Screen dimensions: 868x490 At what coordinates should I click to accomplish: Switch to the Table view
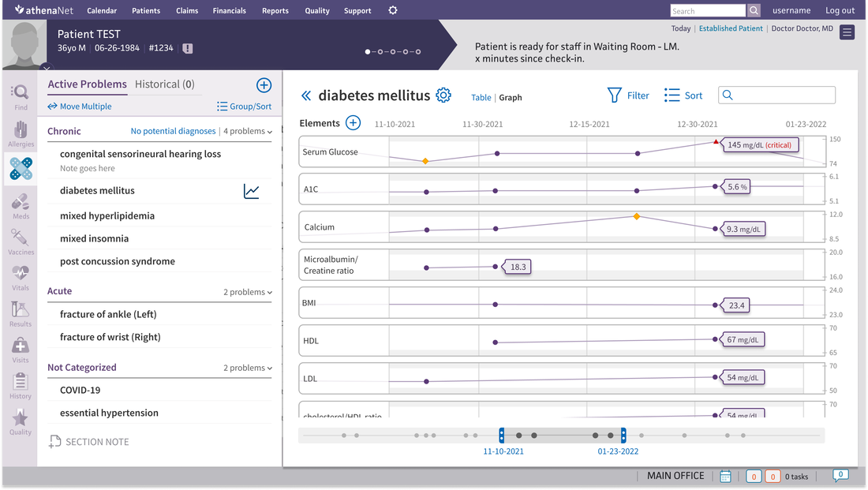481,98
